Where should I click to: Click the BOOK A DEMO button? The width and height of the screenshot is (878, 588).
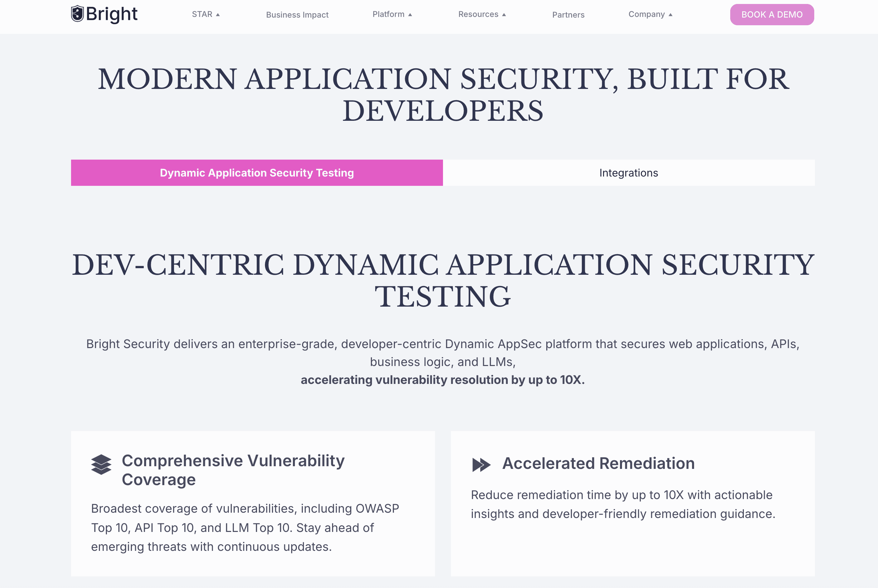point(772,14)
